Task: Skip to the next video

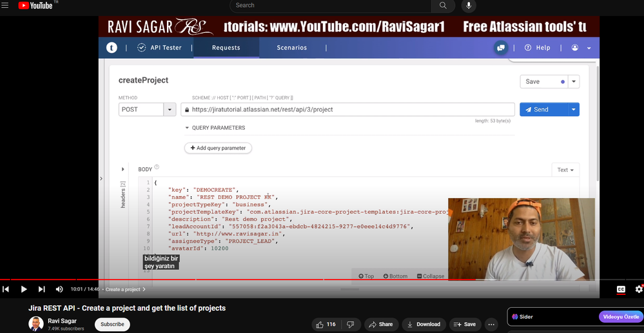Action: coord(41,289)
